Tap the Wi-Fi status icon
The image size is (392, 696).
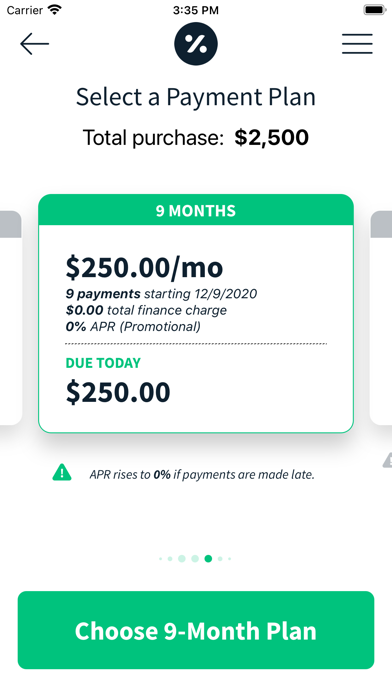coord(55,10)
